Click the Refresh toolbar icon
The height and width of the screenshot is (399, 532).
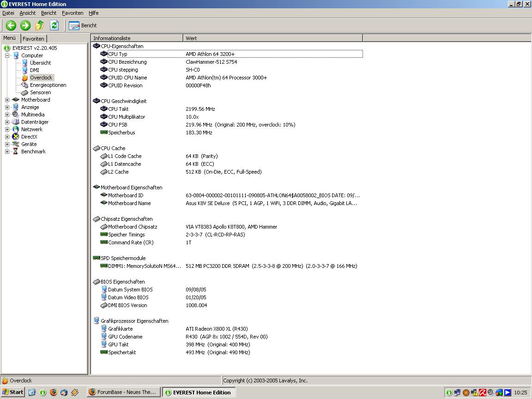coord(54,25)
